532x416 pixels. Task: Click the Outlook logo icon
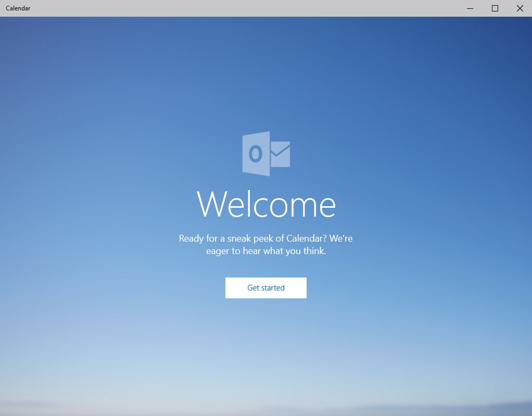266,154
